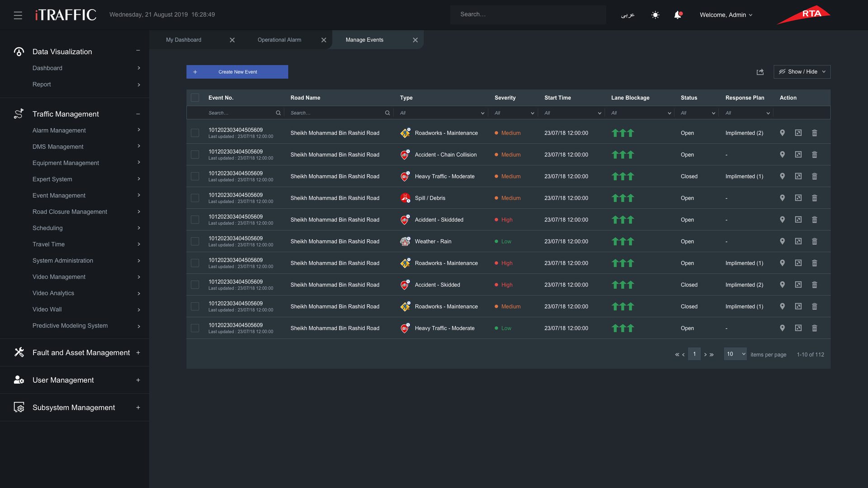Open the Status filter dropdown
This screenshot has width=868, height=488.
[x=698, y=113]
